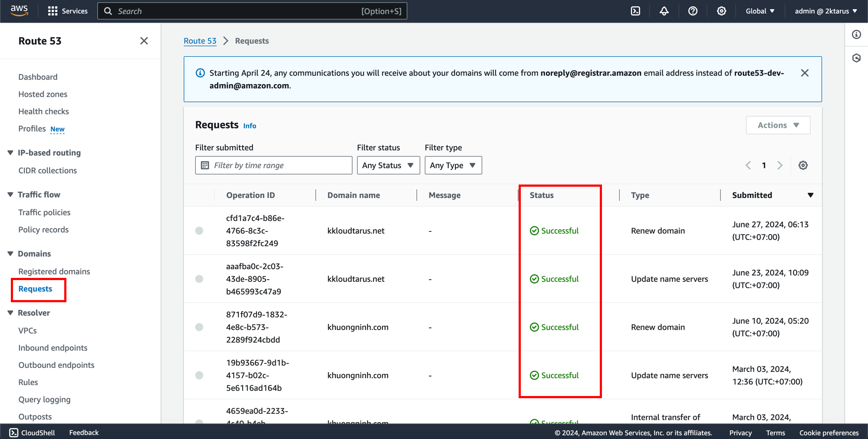This screenshot has height=439, width=868.
Task: Open Outbound endpoints in the sidebar
Action: click(56, 365)
